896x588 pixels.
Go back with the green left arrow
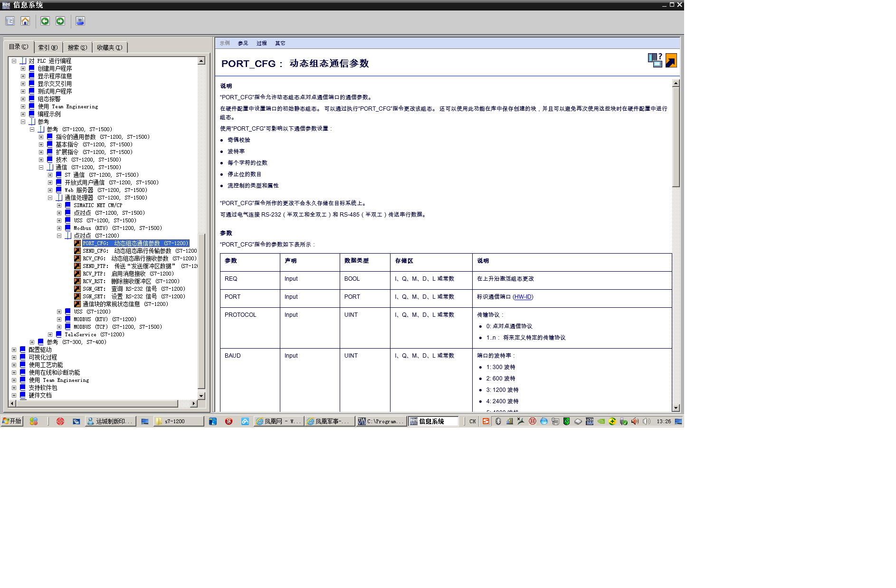pos(45,21)
